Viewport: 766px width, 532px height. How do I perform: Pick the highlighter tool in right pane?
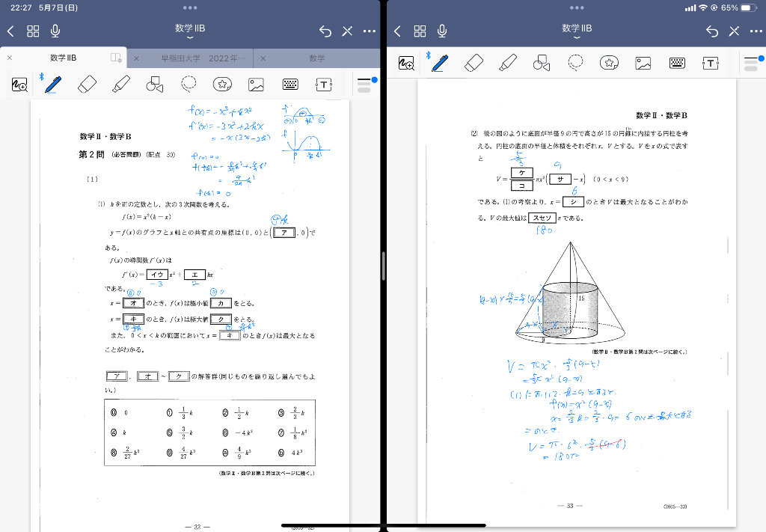pos(508,63)
